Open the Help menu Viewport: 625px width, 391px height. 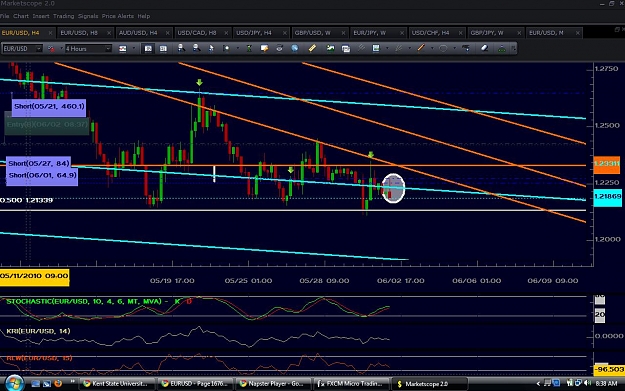click(x=143, y=16)
